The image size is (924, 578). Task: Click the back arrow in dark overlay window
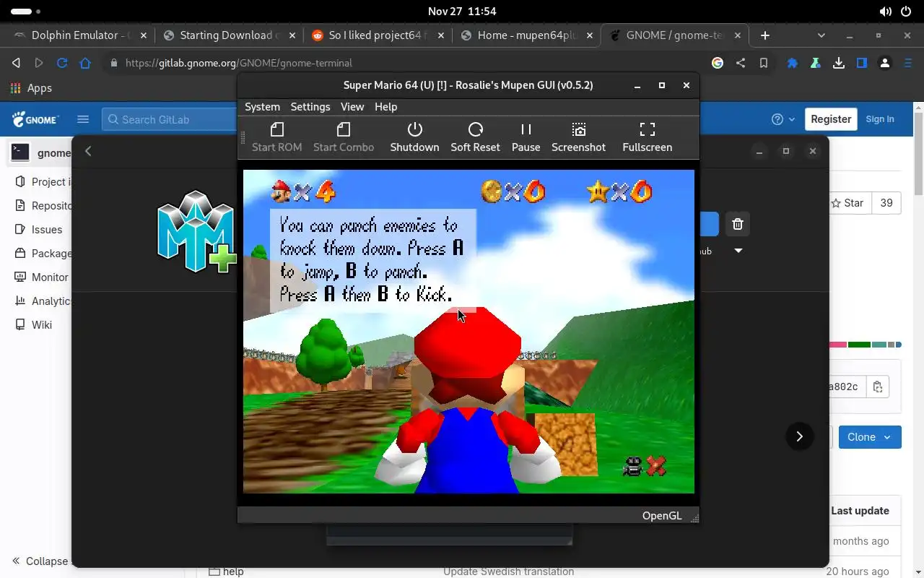click(88, 151)
